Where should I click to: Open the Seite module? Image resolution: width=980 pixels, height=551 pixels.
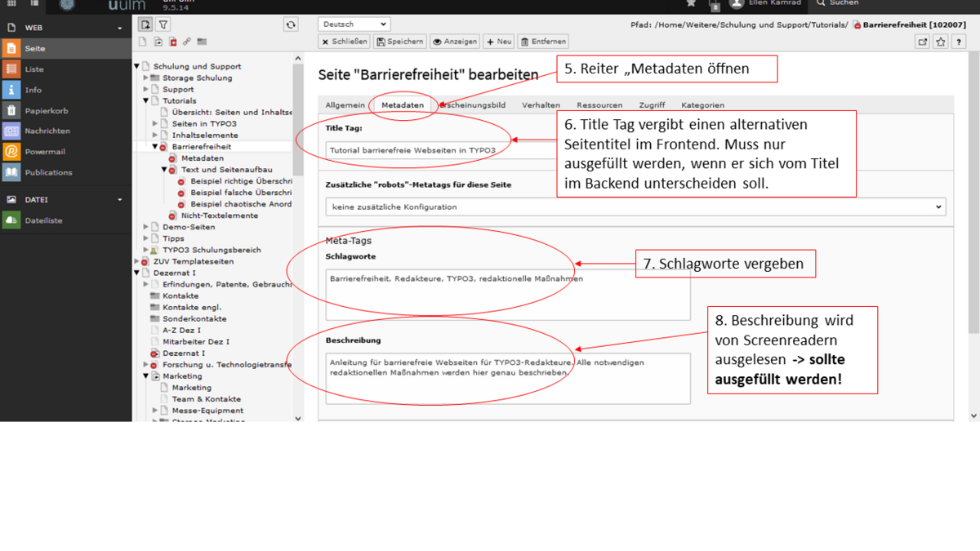point(65,48)
